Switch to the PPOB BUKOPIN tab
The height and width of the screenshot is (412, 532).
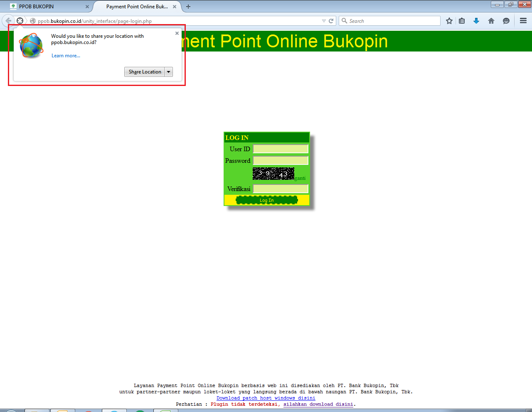point(48,7)
